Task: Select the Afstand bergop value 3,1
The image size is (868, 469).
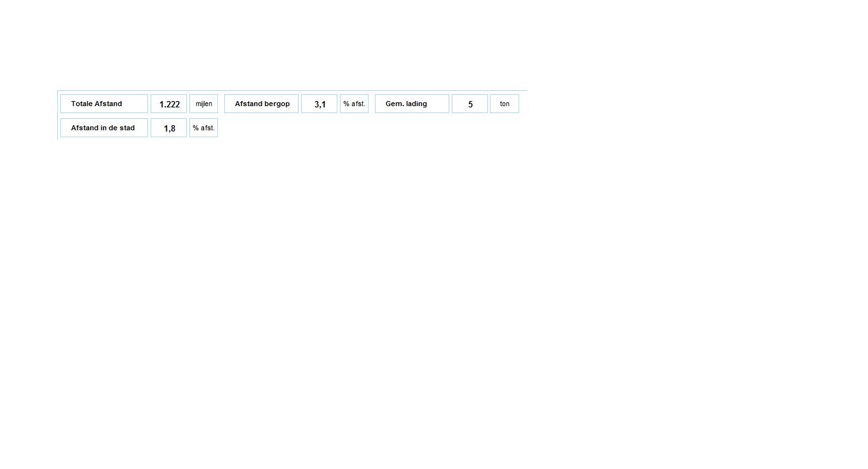Action: coord(319,104)
